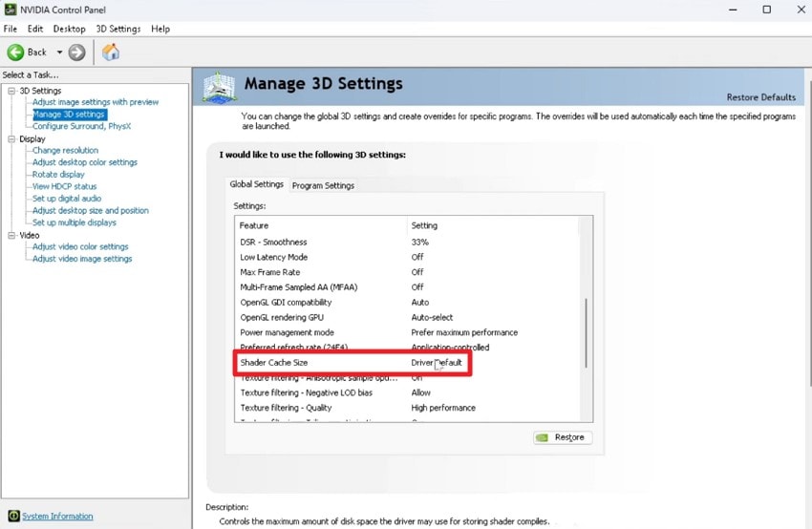Click the 33% smoothness value
The width and height of the screenshot is (812, 529).
tap(420, 243)
